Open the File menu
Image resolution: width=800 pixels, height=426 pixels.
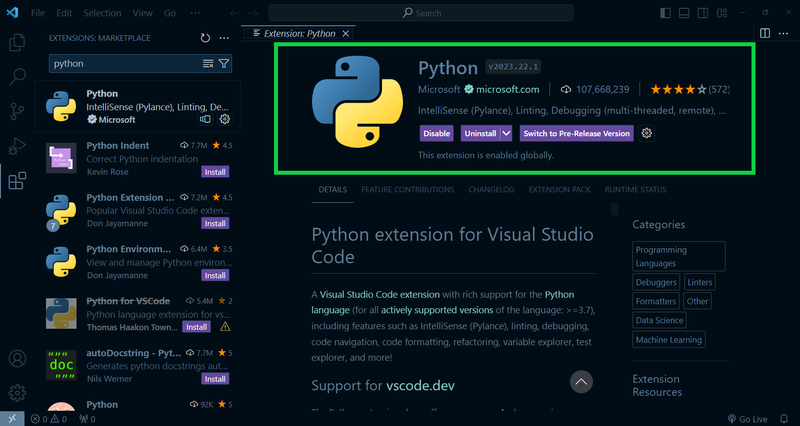[x=38, y=13]
